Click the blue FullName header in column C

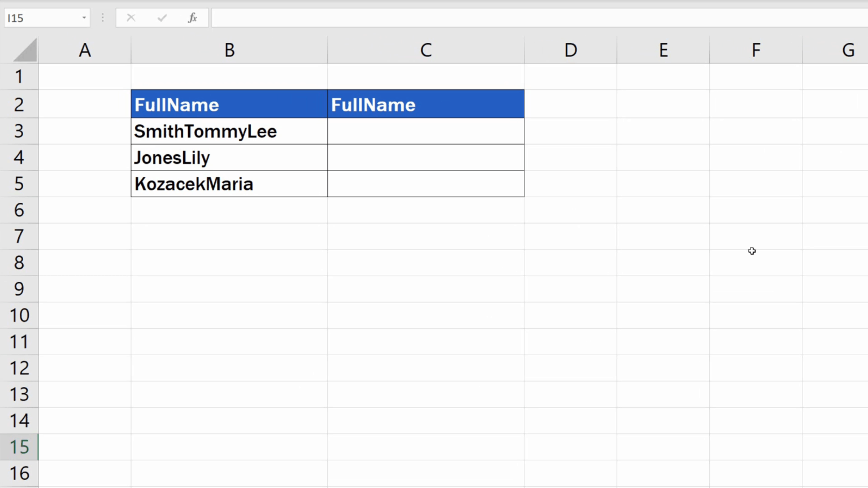(426, 104)
